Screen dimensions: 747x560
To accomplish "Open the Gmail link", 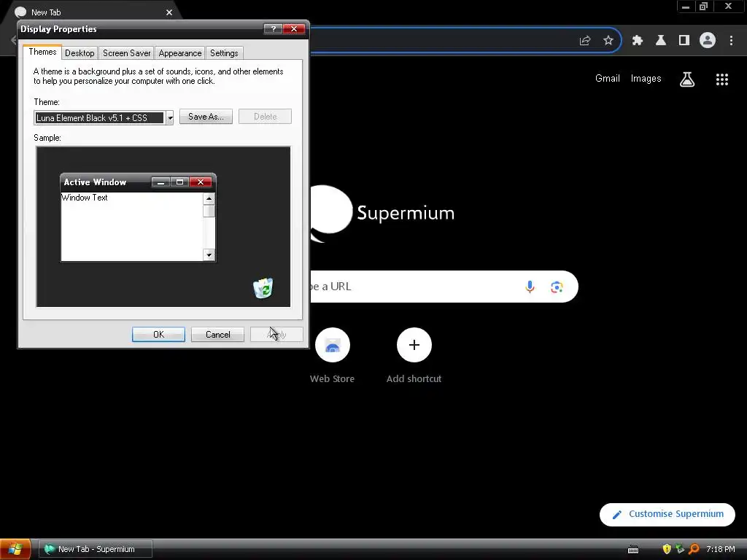I will [608, 79].
